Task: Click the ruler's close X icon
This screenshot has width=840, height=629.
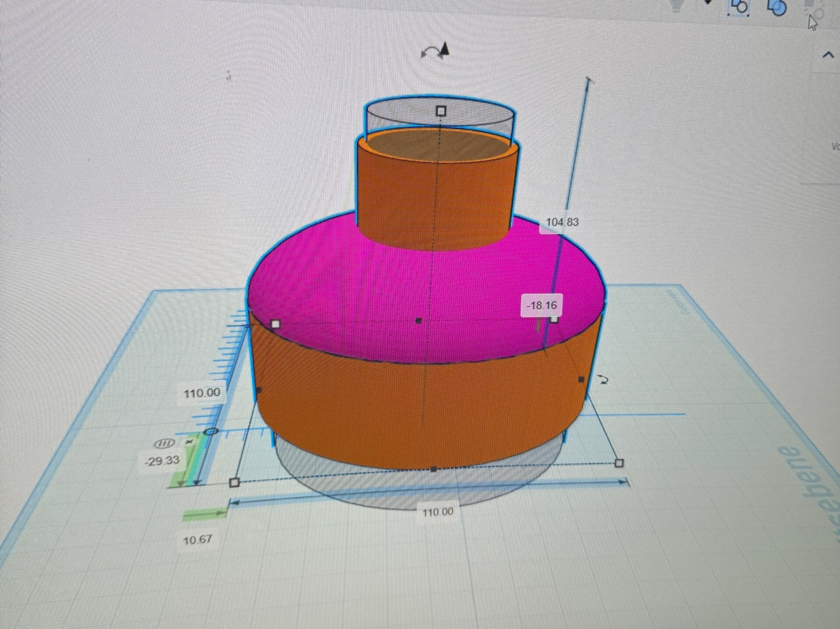Action: point(189,442)
